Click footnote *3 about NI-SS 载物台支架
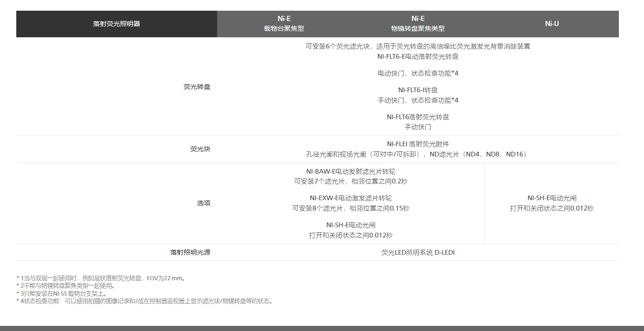644x331 pixels. click(62, 293)
